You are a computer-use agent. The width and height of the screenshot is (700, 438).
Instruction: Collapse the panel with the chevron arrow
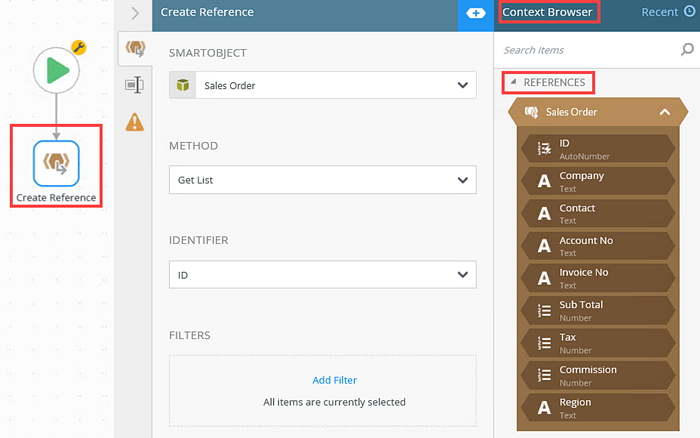pyautogui.click(x=135, y=13)
